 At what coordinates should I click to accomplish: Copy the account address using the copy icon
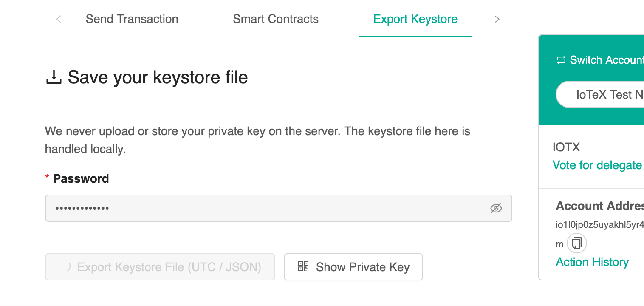(x=577, y=244)
